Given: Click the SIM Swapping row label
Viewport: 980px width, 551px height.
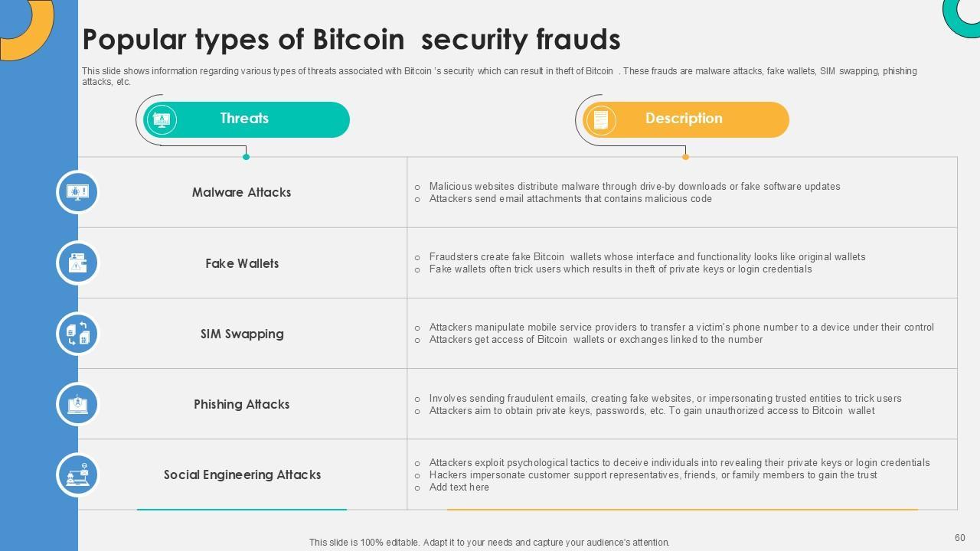Looking at the screenshot, I should tap(242, 334).
